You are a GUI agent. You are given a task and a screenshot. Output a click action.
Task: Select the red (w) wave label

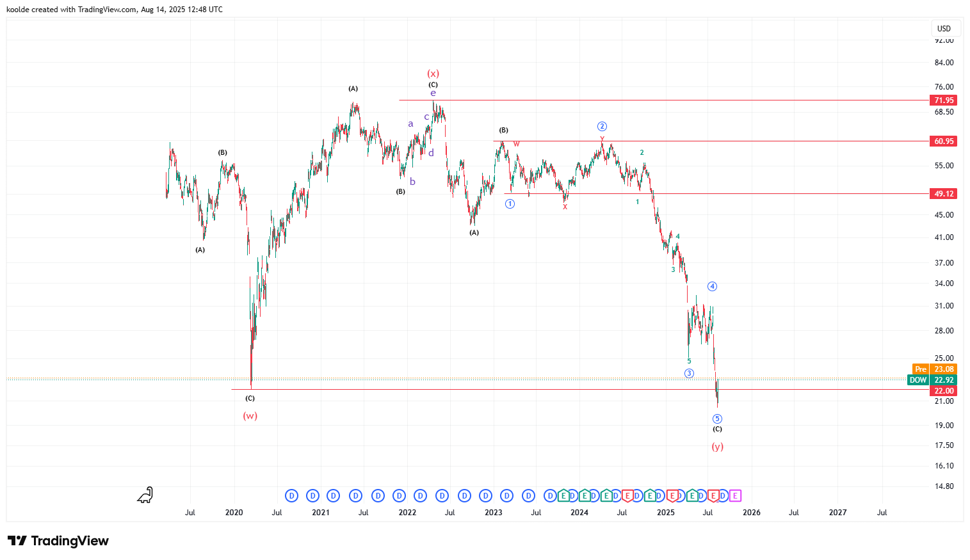pos(250,416)
